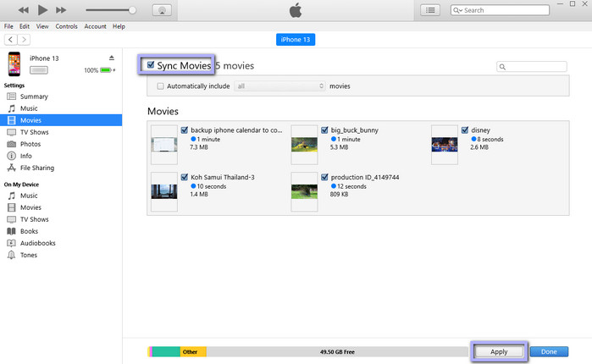Click the teal segment of storage bar
The width and height of the screenshot is (592, 364).
166,352
